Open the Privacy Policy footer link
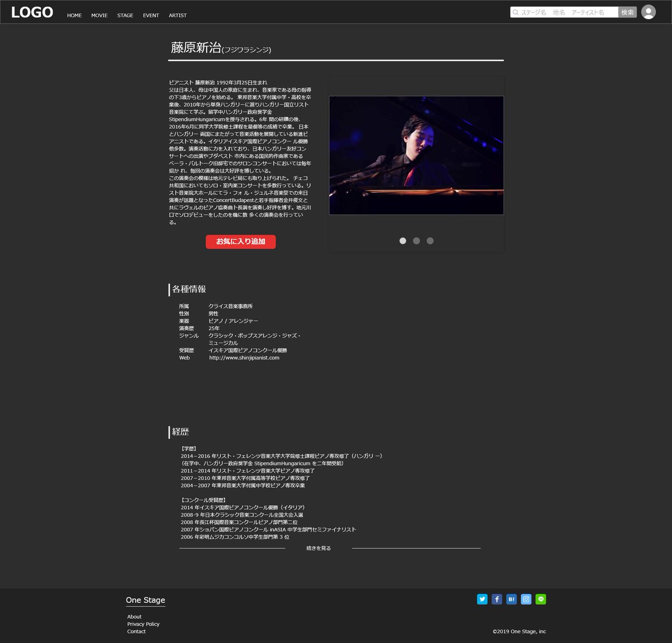This screenshot has height=643, width=672. [x=143, y=624]
